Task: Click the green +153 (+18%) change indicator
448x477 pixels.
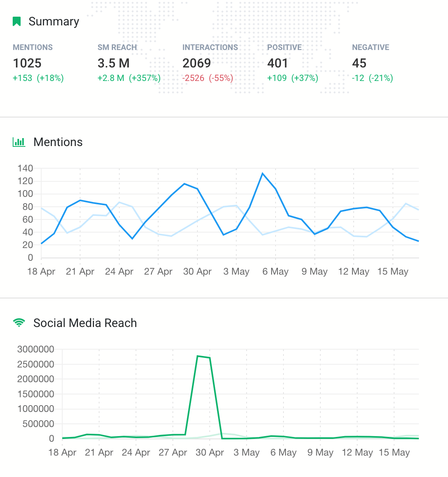Action: click(38, 78)
